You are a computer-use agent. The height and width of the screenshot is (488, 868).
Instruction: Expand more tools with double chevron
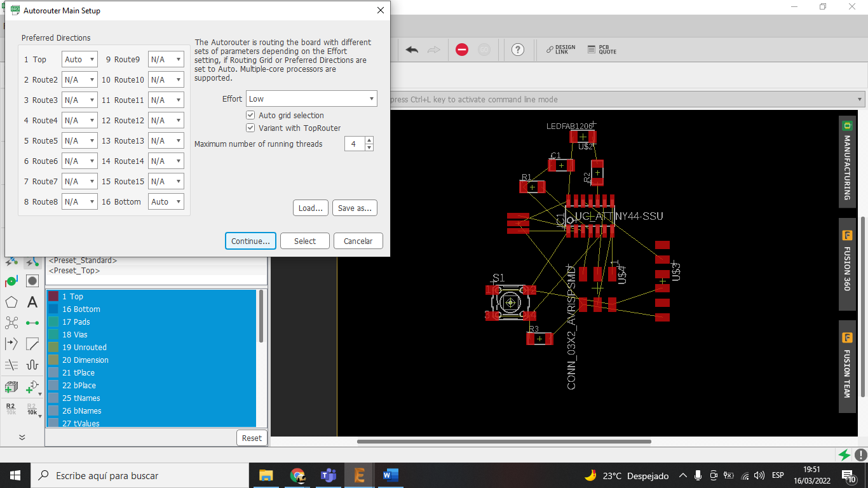coord(22,437)
